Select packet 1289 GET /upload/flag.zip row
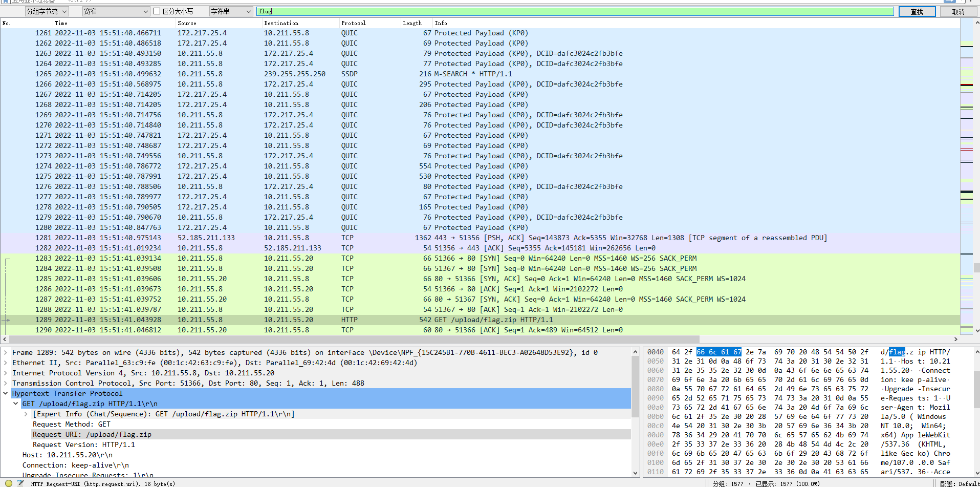 [x=480, y=320]
